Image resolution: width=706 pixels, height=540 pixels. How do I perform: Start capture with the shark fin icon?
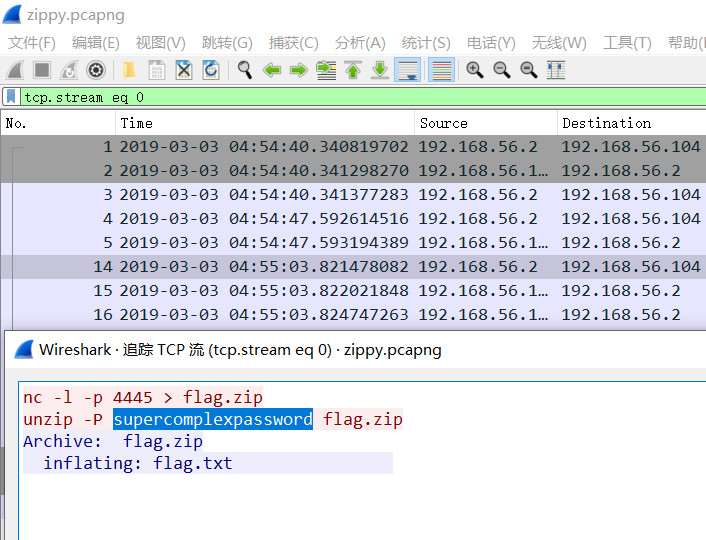point(15,70)
